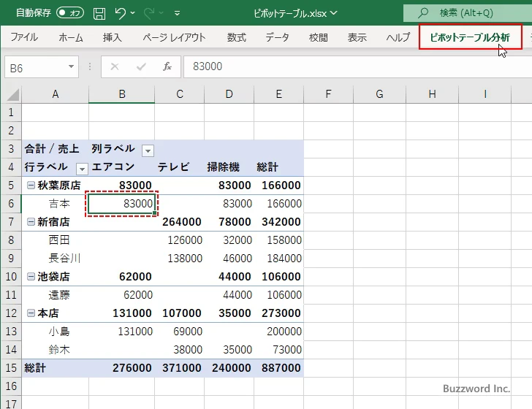Image resolution: width=532 pixels, height=409 pixels.
Task: Click the テレビ column heading cell
Action: coord(180,167)
